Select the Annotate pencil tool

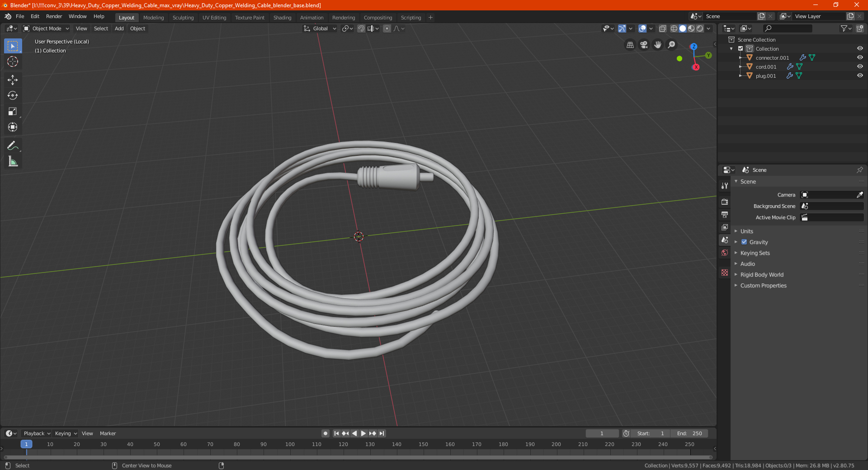[x=13, y=146]
